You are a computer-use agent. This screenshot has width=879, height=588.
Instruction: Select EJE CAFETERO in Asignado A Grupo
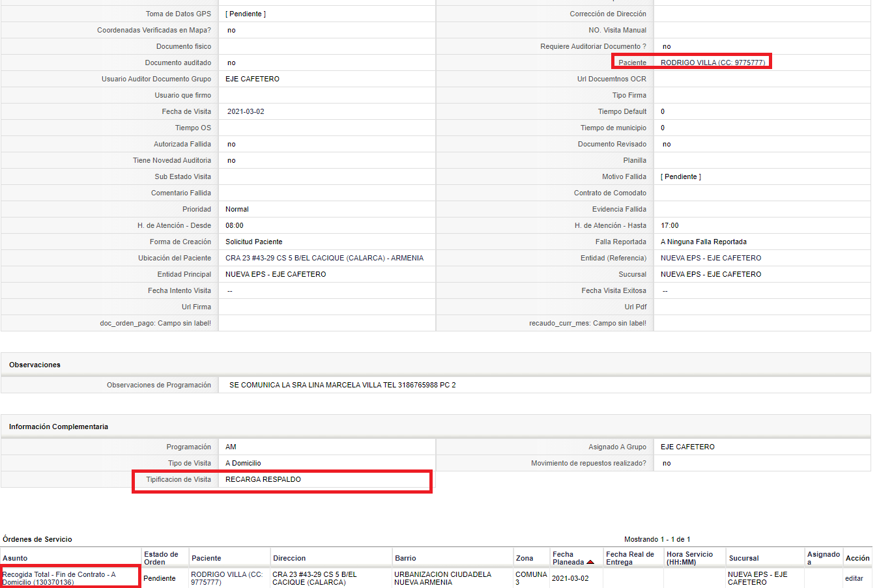pos(687,447)
